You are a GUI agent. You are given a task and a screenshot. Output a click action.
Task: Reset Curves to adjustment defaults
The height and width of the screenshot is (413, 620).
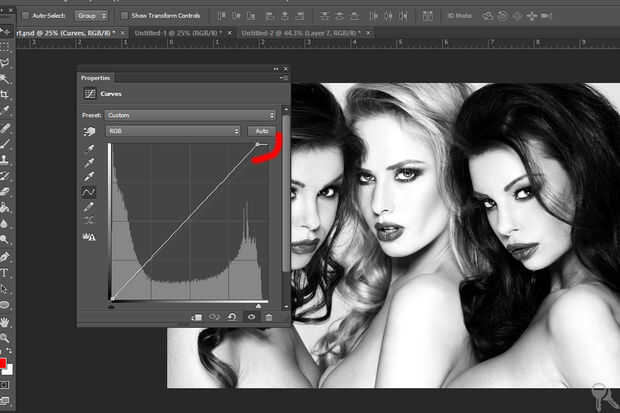232,316
